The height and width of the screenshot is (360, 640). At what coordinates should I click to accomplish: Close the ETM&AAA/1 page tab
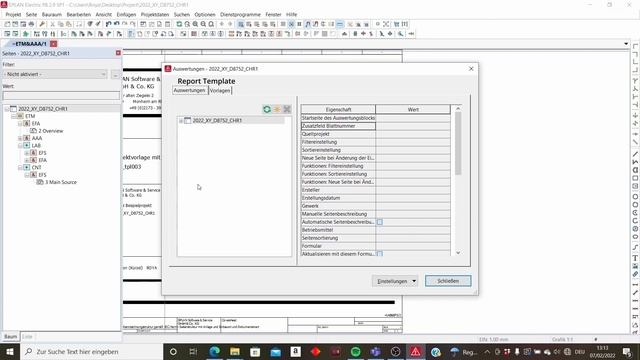(x=53, y=43)
